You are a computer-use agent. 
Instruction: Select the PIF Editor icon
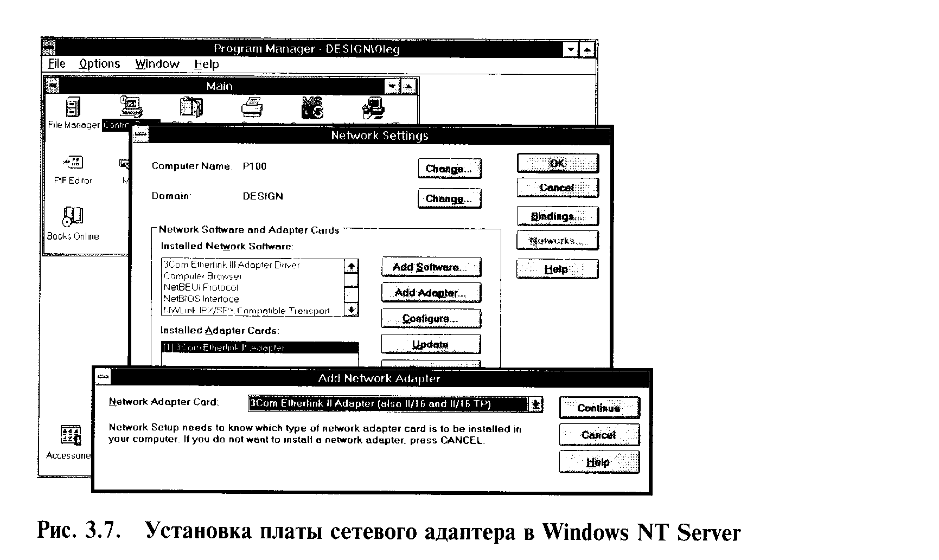coord(73,162)
